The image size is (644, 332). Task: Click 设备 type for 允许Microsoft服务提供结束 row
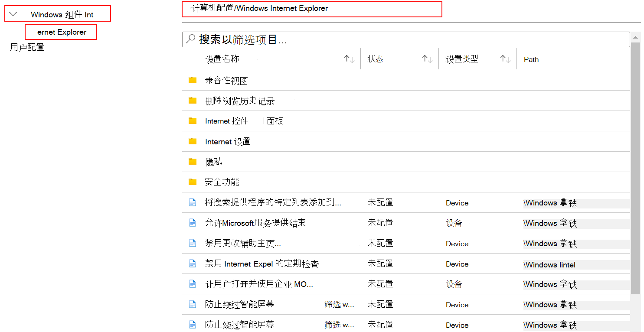click(454, 223)
